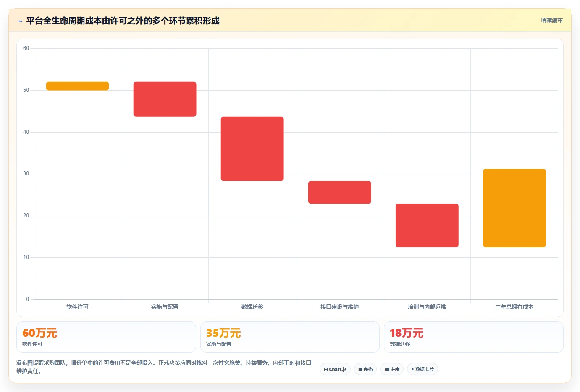
Task: Click the lightning icon beside the title
Action: pos(20,21)
